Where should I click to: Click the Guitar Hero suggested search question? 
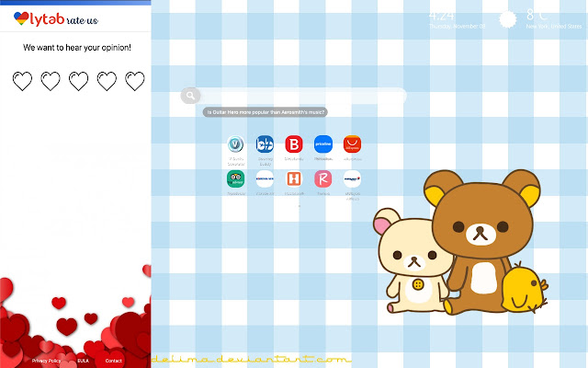coord(266,112)
